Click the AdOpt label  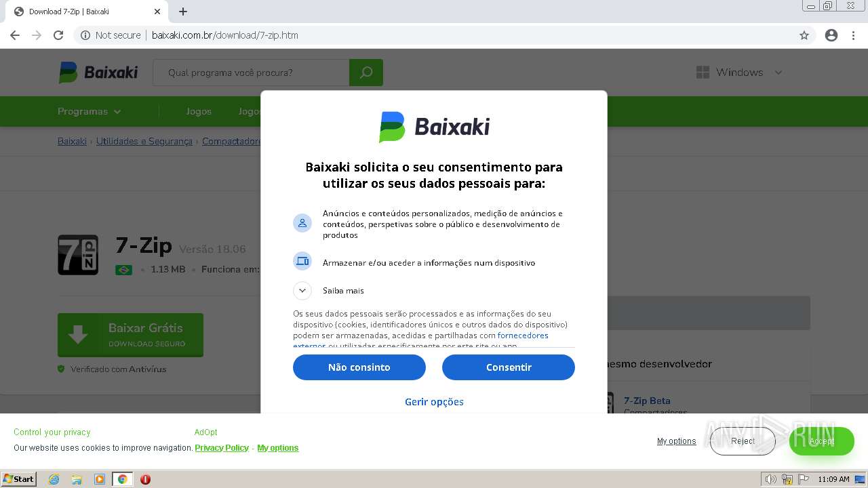pos(206,432)
